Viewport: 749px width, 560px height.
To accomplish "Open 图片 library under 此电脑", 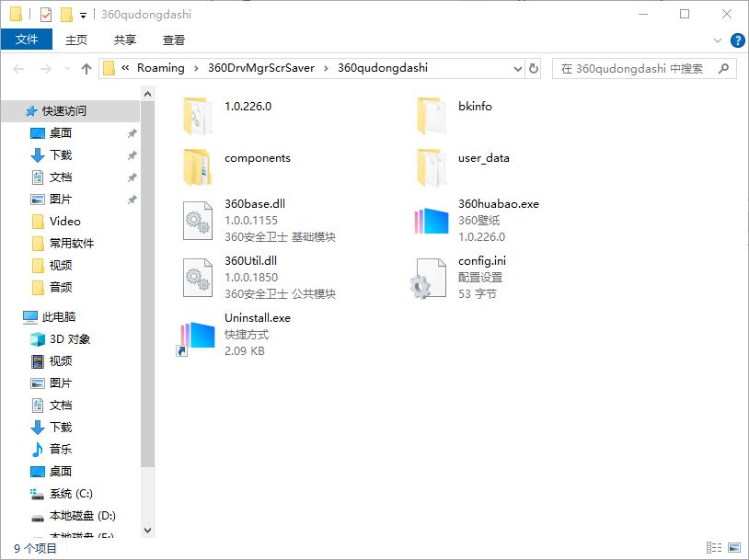I will (x=52, y=383).
